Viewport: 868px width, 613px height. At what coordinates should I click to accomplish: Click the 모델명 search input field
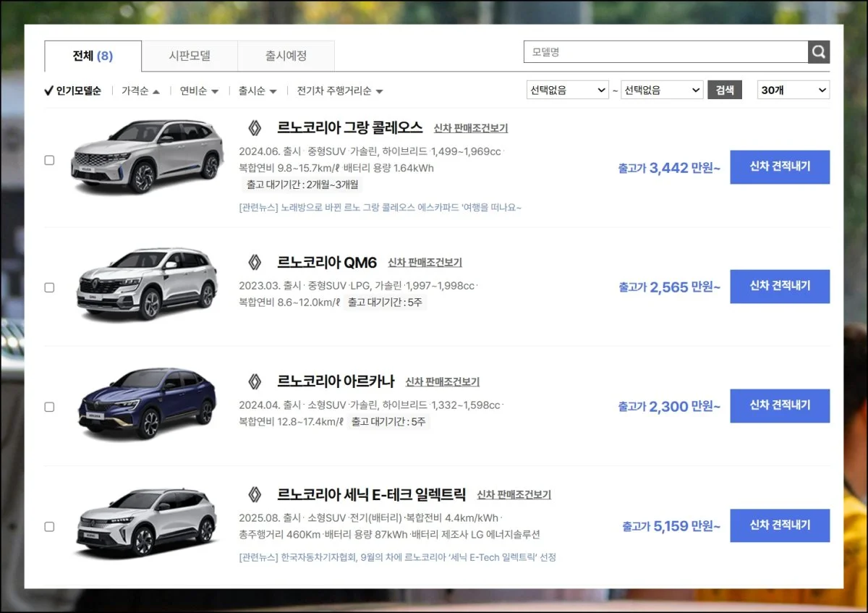click(665, 52)
